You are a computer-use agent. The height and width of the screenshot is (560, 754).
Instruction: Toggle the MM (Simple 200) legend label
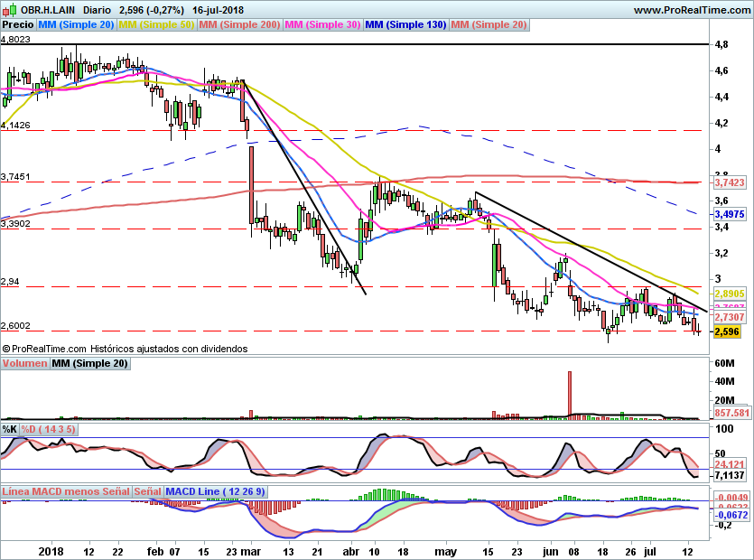[x=239, y=25]
